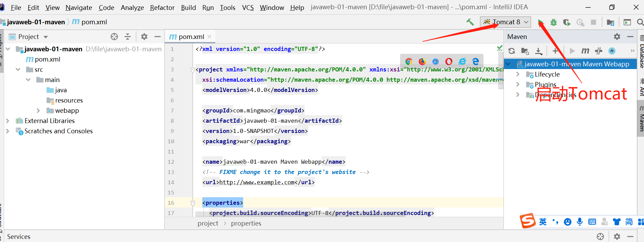Select pom.xml in the Project tree
Image resolution: width=644 pixels, height=242 pixels.
[47, 59]
